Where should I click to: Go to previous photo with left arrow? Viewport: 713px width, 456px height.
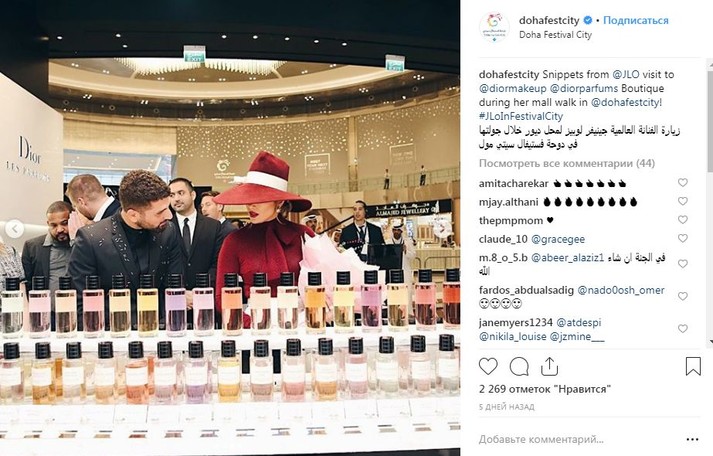[14, 229]
